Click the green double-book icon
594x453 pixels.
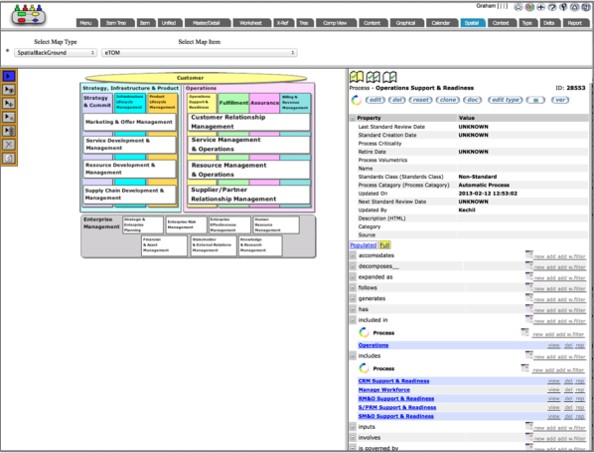pyautogui.click(x=373, y=77)
